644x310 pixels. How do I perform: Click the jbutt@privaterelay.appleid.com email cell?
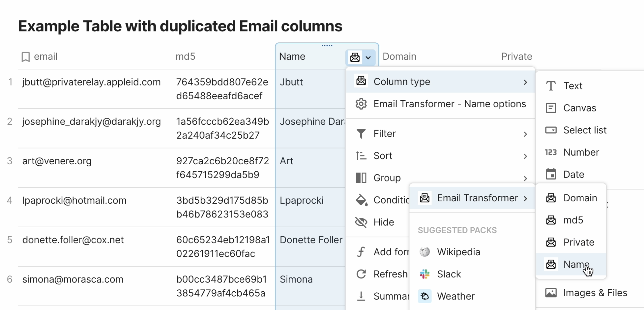(91, 82)
